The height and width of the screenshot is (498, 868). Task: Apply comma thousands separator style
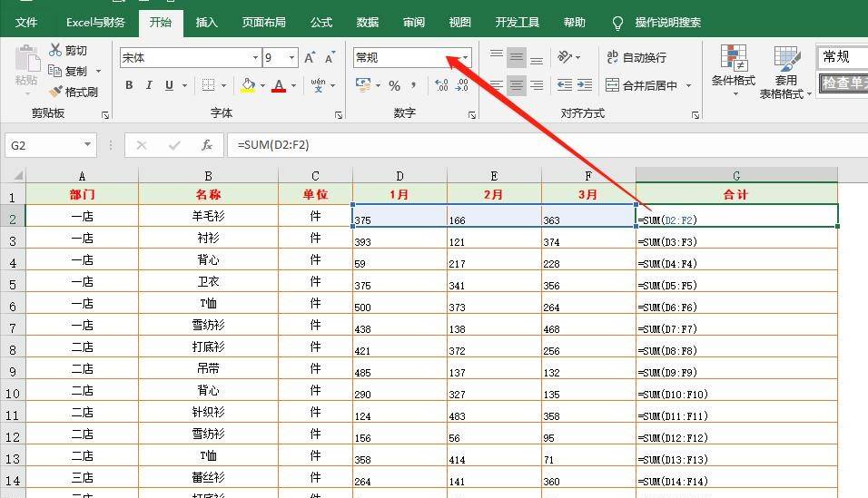tap(413, 85)
